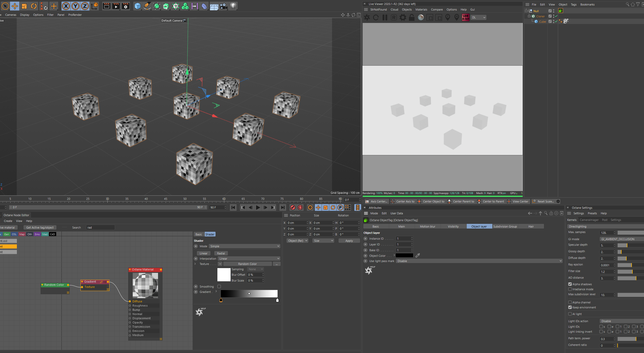Switch to the Visibility tab in Attributes
The height and width of the screenshot is (353, 644).
tap(453, 226)
